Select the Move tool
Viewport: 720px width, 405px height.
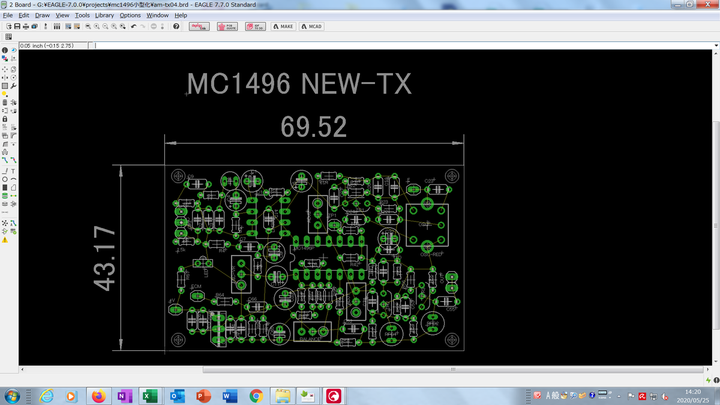click(x=5, y=69)
